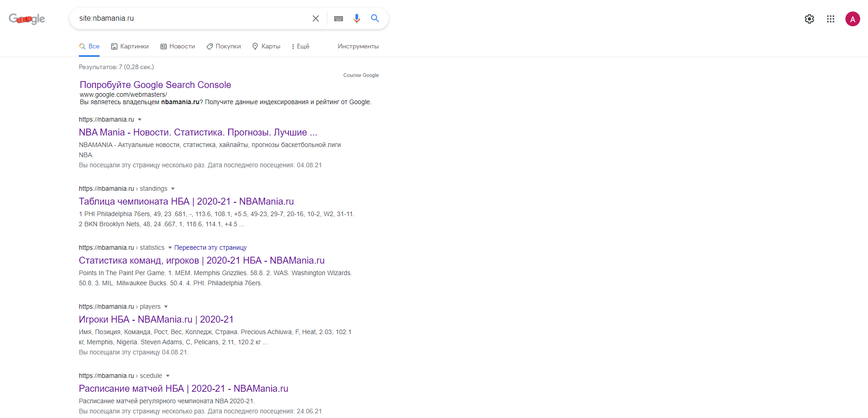Expand dropdown arrow beside scedule URL
This screenshot has height=418, width=868.
point(168,376)
